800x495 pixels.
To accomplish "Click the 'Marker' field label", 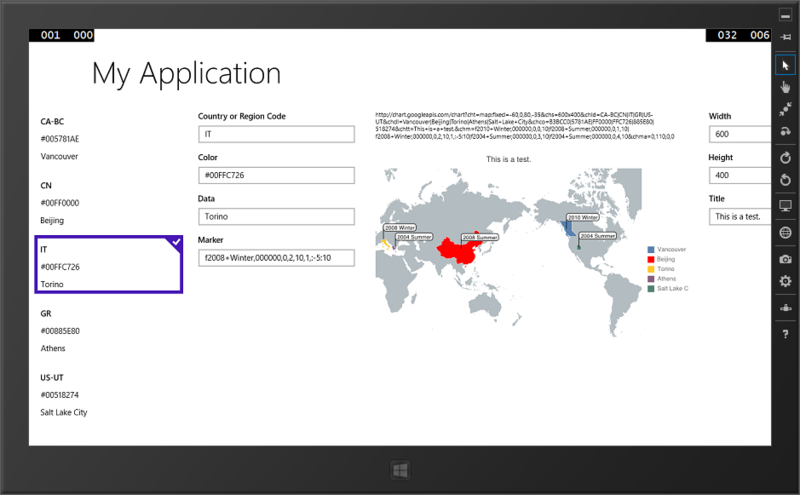I will click(x=211, y=240).
